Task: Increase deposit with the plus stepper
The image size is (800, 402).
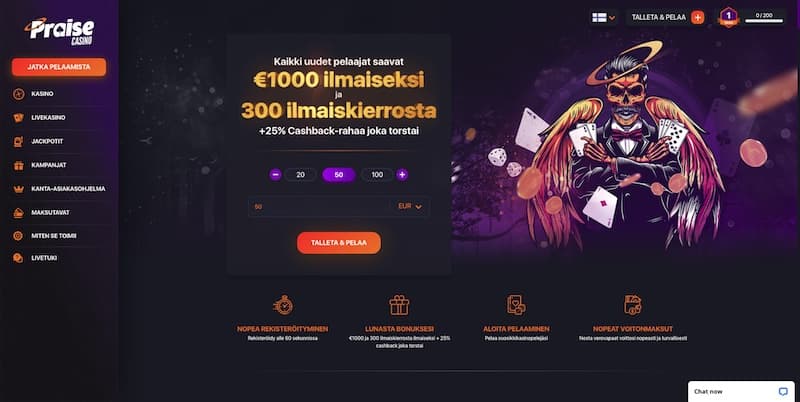Action: [x=403, y=175]
